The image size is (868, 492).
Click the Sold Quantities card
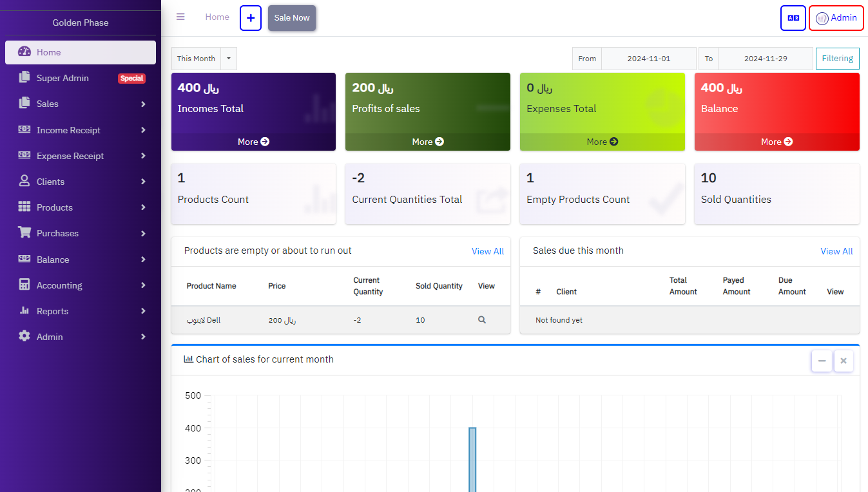(x=776, y=194)
